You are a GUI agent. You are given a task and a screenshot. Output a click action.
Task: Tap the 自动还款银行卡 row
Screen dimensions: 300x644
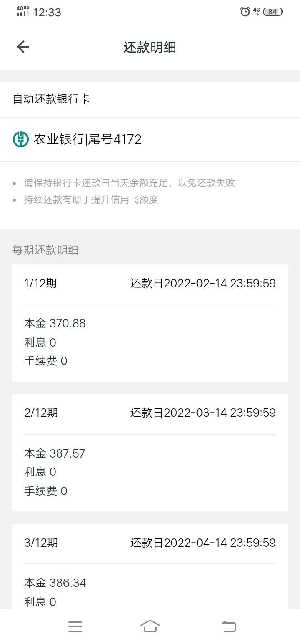click(150, 99)
